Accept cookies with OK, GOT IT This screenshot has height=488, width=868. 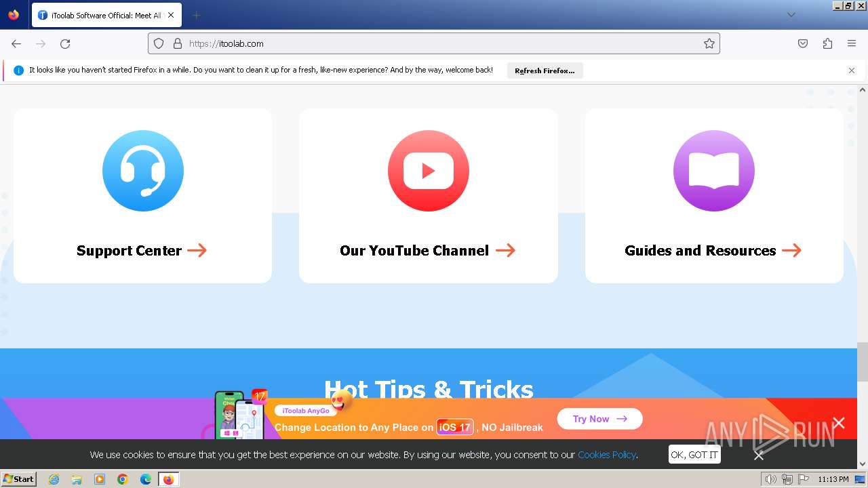click(x=694, y=455)
